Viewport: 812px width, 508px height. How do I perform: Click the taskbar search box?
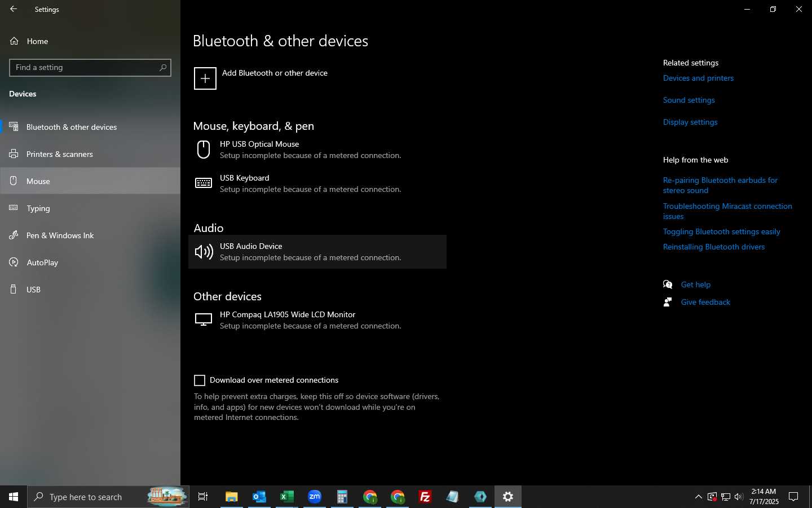point(108,497)
